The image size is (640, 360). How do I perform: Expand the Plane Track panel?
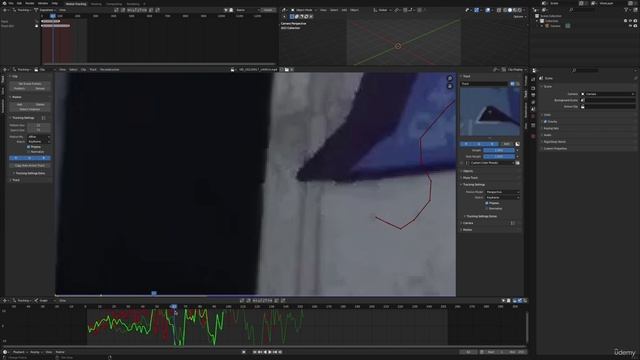point(470,178)
